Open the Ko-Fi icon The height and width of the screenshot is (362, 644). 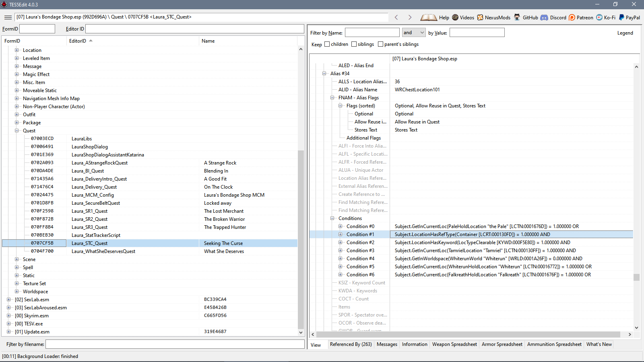pos(599,17)
